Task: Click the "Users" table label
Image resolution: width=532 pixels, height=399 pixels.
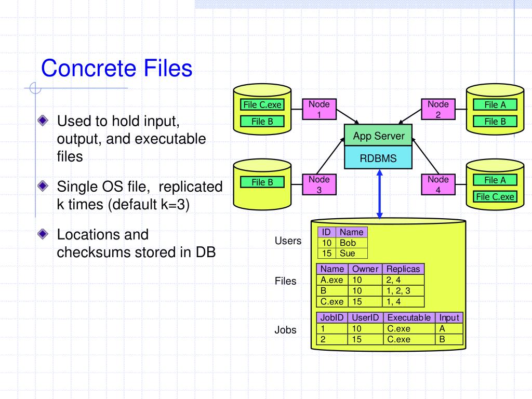Action: pyautogui.click(x=288, y=241)
